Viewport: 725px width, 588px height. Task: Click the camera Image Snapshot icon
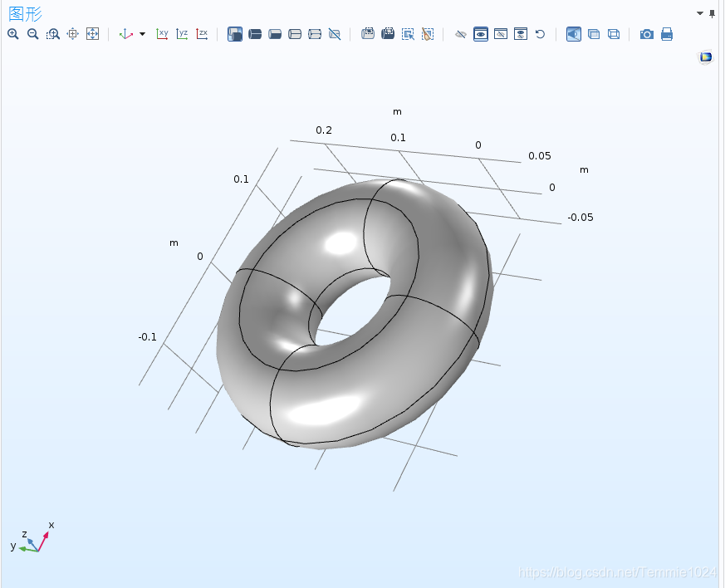click(647, 34)
